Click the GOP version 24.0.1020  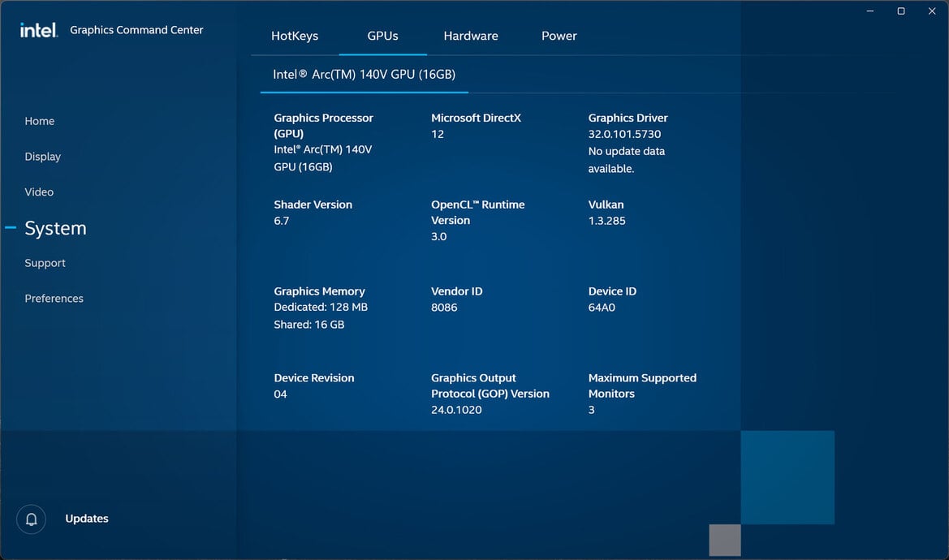tap(456, 410)
